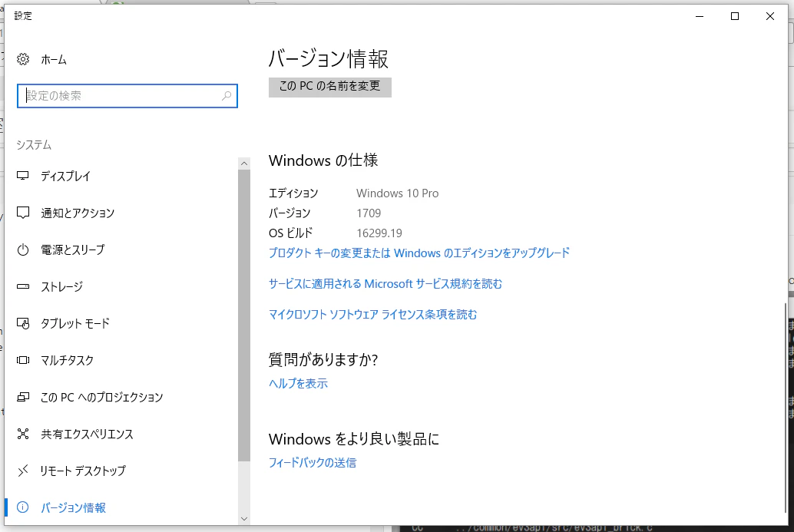Maximize the 設定 window
This screenshot has height=532, width=794.
pyautogui.click(x=735, y=16)
